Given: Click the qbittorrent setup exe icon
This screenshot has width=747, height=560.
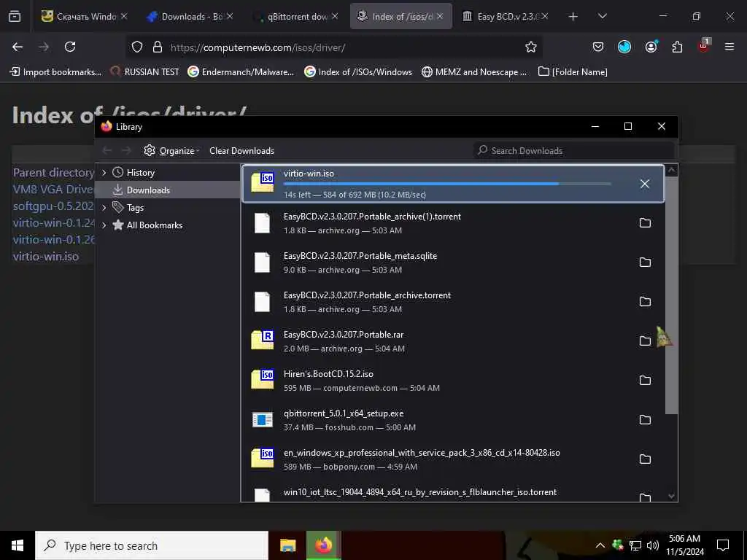Looking at the screenshot, I should point(263,419).
